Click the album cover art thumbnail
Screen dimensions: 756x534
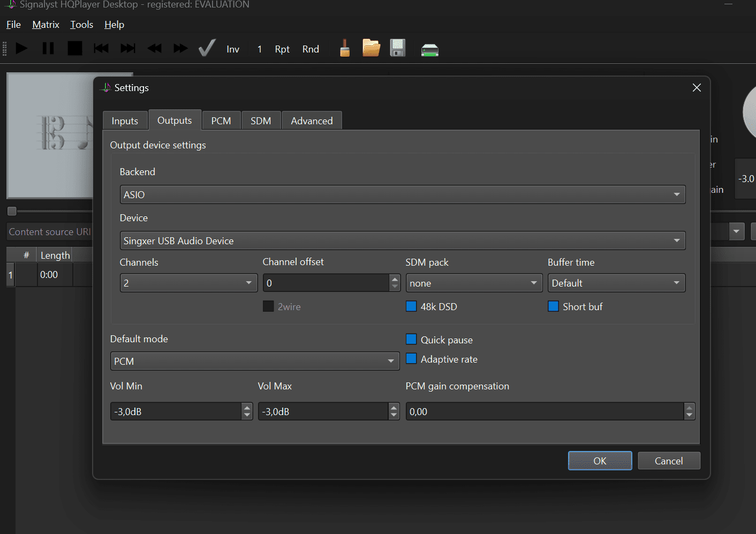(50, 136)
